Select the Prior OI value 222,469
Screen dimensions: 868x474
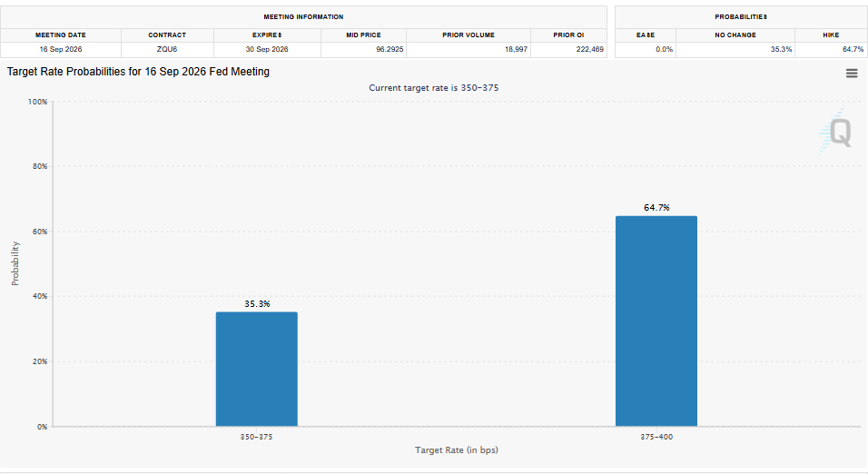tap(589, 49)
